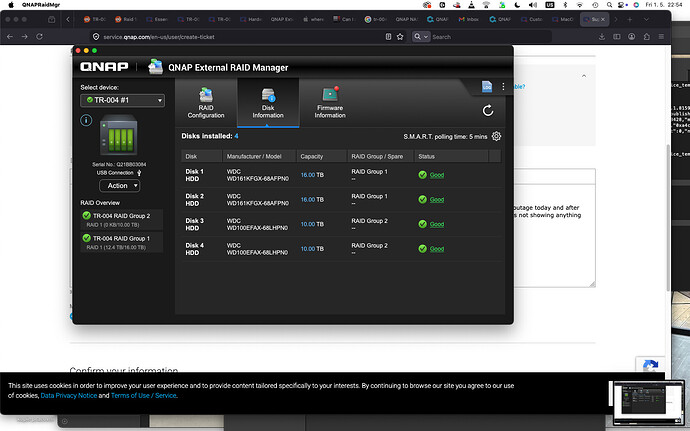Image resolution: width=690 pixels, height=431 pixels.
Task: Click the green check icon for Disk 4
Action: [x=422, y=249]
